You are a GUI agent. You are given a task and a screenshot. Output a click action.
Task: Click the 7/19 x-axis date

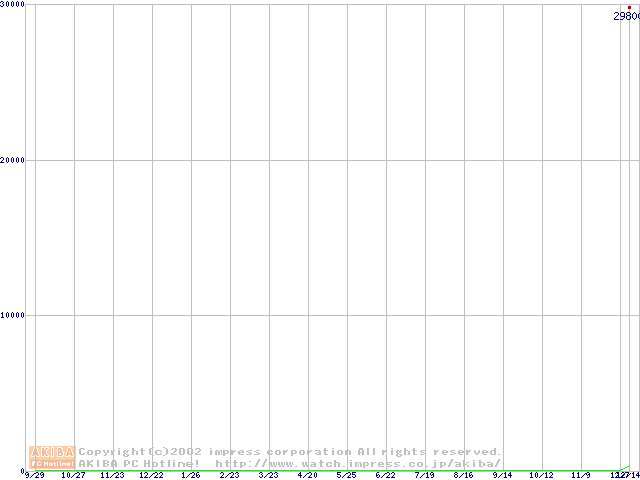425,475
